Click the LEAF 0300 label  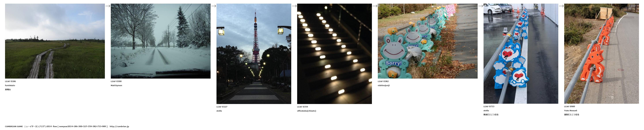(116, 81)
